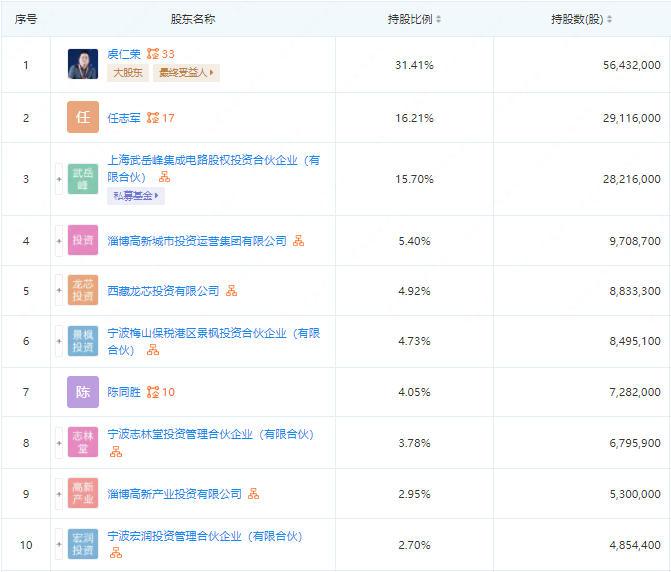This screenshot has height=572, width=671.
Task: Click the 景枫投资 logo badge
Action: (83, 341)
